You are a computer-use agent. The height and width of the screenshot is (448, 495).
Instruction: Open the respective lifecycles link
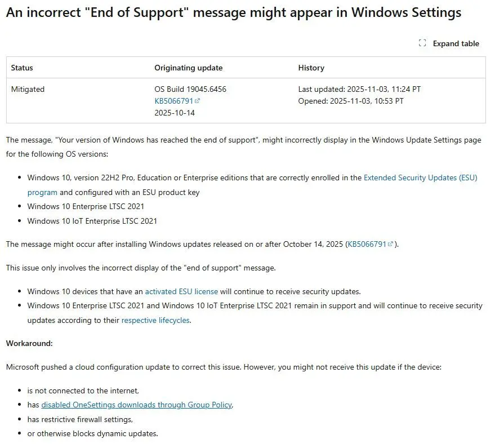[x=155, y=320]
